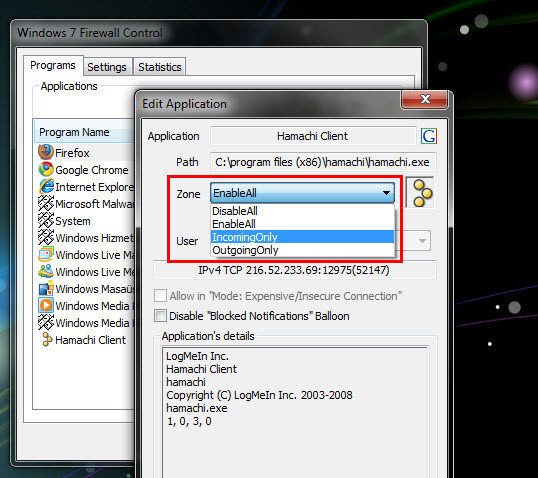
Task: Click the Windows Hizmet row icon
Action: coord(46,237)
